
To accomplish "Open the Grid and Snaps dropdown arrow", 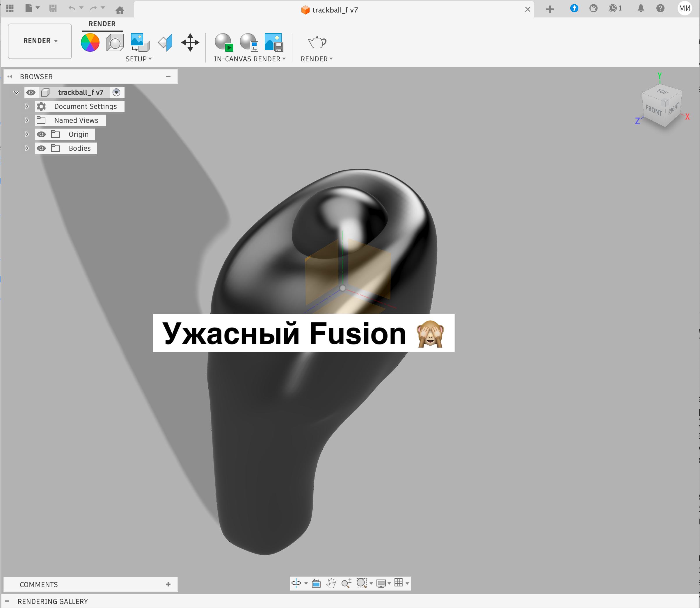I will [407, 584].
